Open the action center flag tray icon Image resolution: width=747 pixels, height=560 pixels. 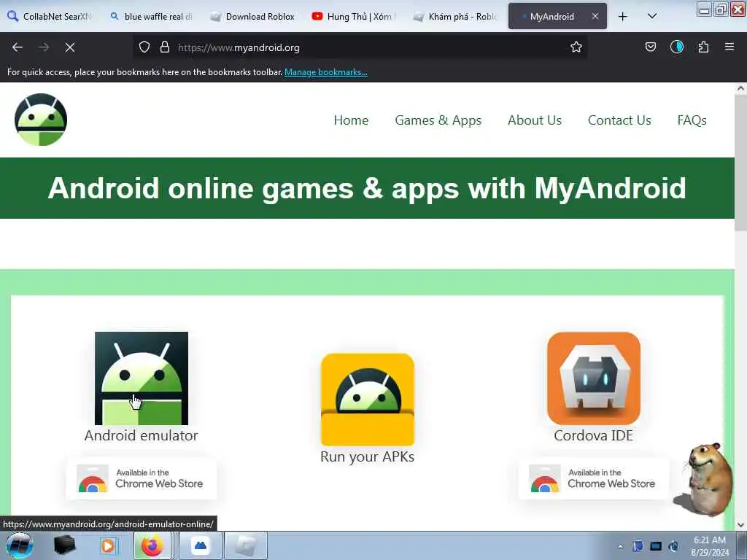click(638, 546)
